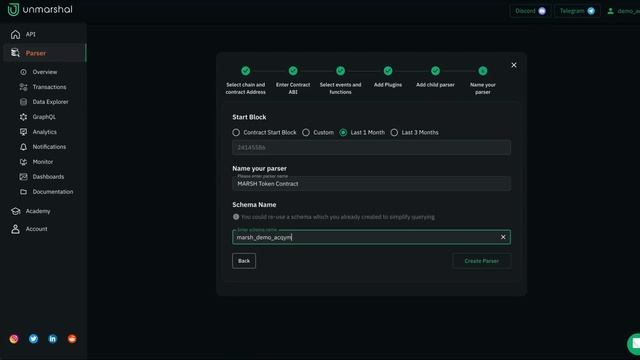Open the Documentation menu item
This screenshot has width=640, height=360.
[x=53, y=191]
